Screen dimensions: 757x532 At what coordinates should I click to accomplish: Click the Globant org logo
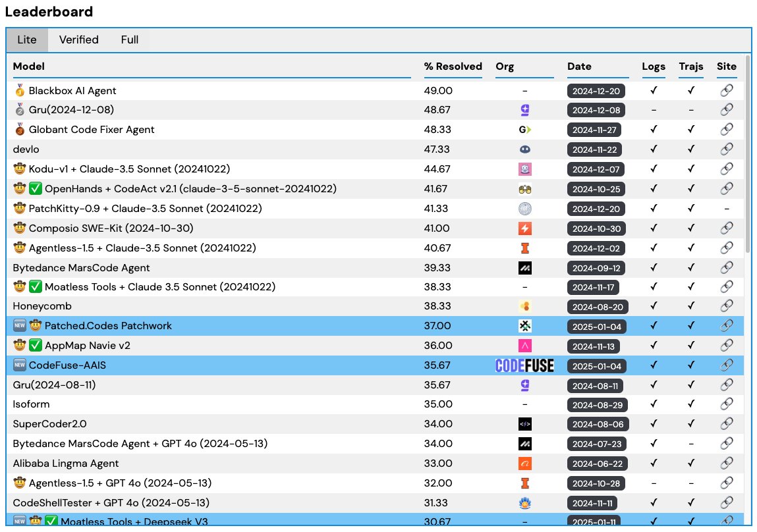pyautogui.click(x=525, y=129)
